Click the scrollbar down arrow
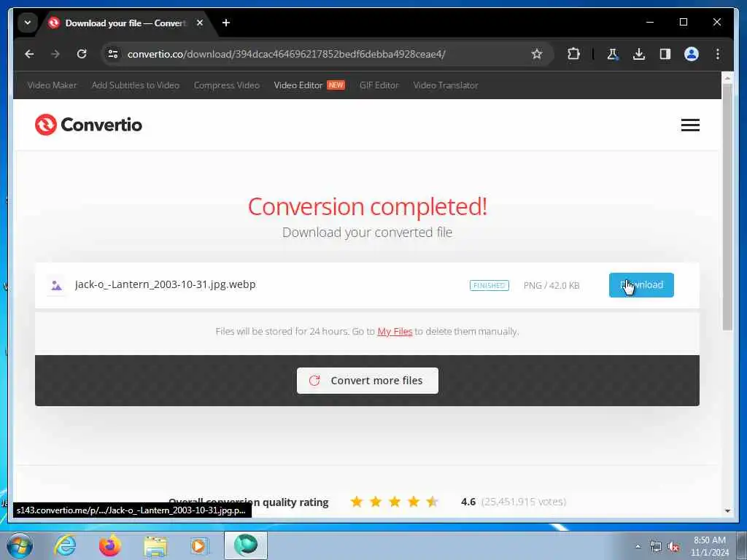This screenshot has height=560, width=747. (x=727, y=511)
